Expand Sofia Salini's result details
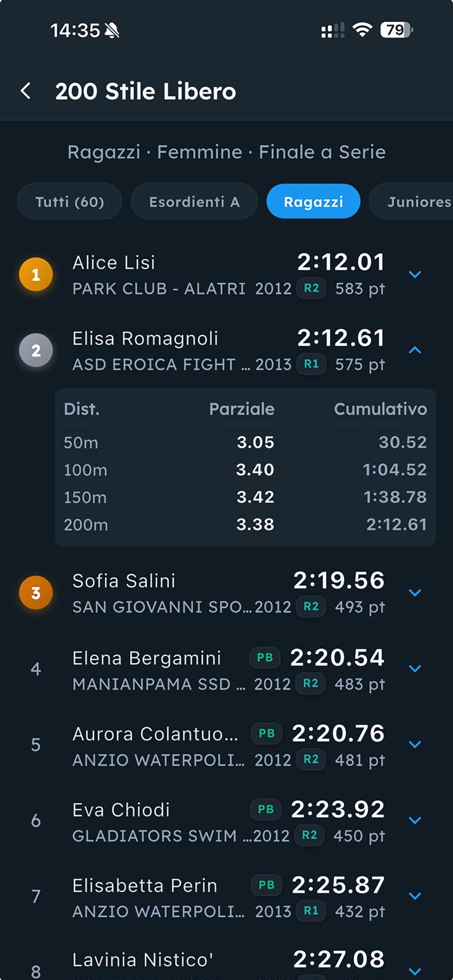453x980 pixels. pos(415,592)
